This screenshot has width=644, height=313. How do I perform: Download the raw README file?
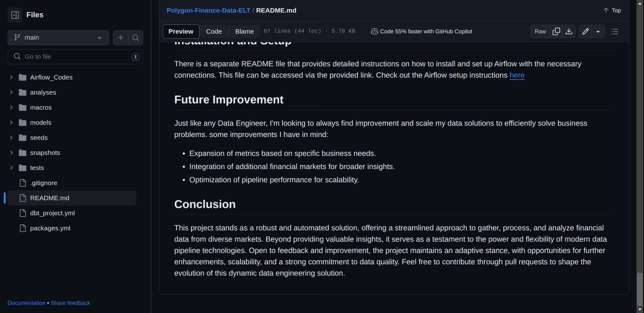[x=569, y=31]
